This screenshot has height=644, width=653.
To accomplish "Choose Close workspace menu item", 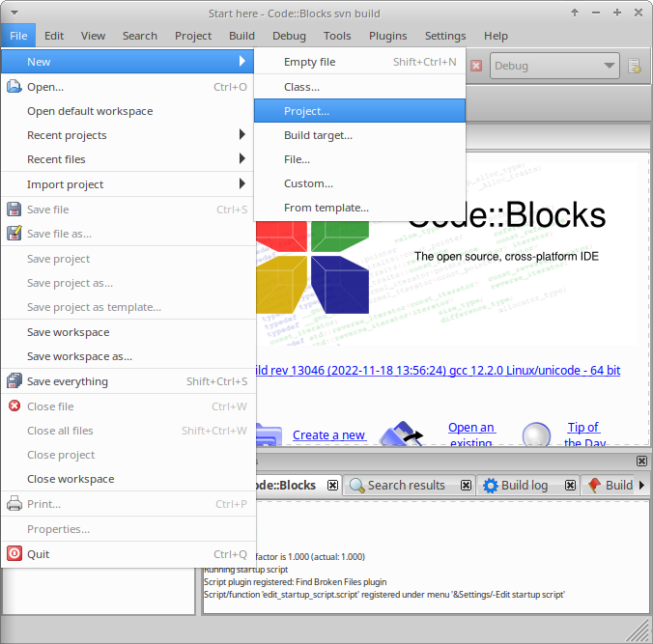I will pyautogui.click(x=128, y=479).
